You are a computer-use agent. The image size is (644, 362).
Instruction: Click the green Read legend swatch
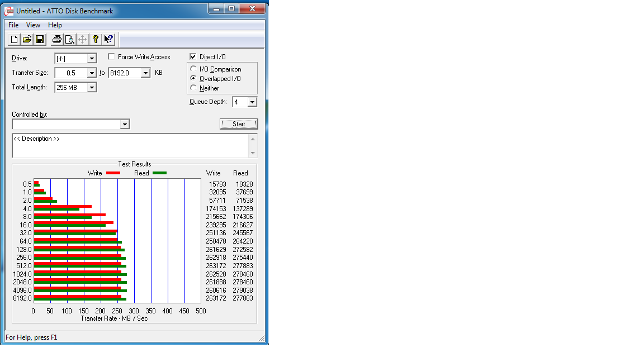[x=160, y=173]
